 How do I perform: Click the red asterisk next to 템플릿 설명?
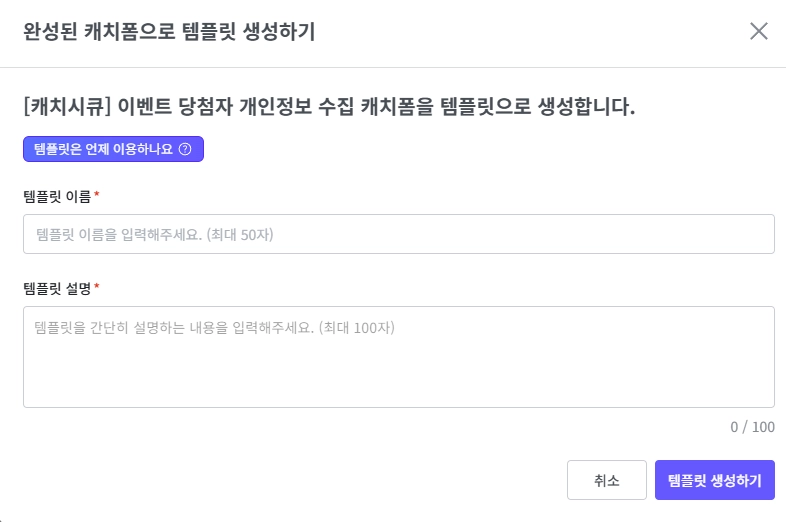tap(96, 288)
